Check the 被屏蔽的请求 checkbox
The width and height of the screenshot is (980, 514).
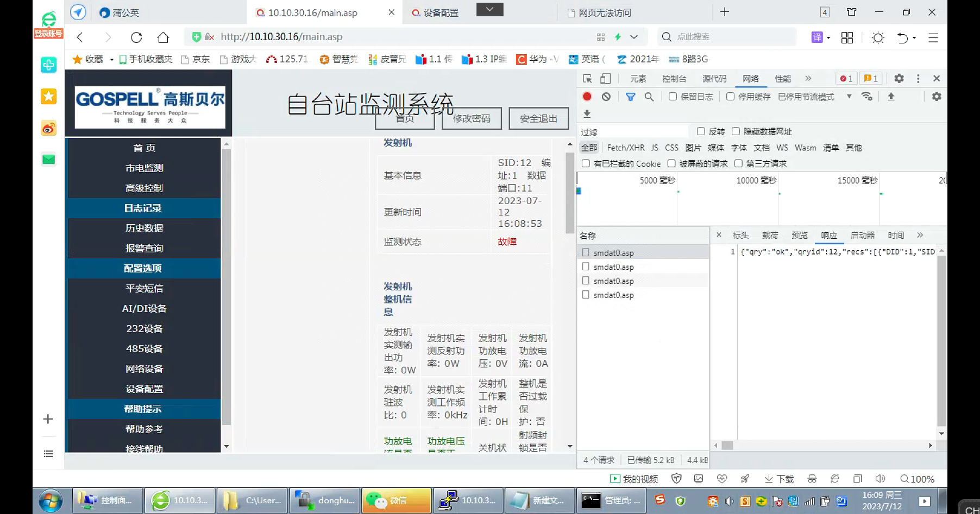(671, 163)
